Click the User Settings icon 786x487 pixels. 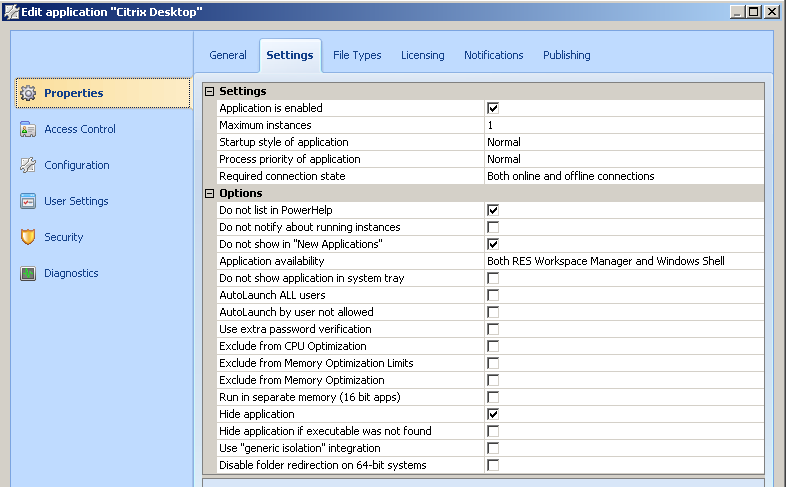tap(28, 201)
